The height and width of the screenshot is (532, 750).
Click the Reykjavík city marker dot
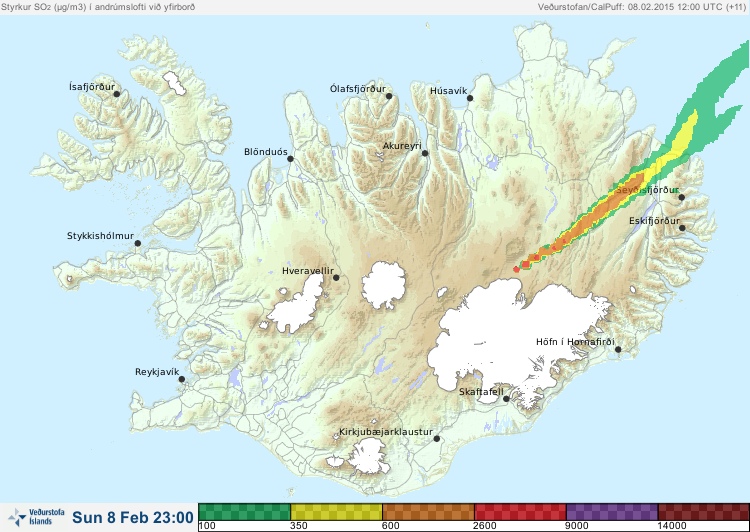[182, 379]
